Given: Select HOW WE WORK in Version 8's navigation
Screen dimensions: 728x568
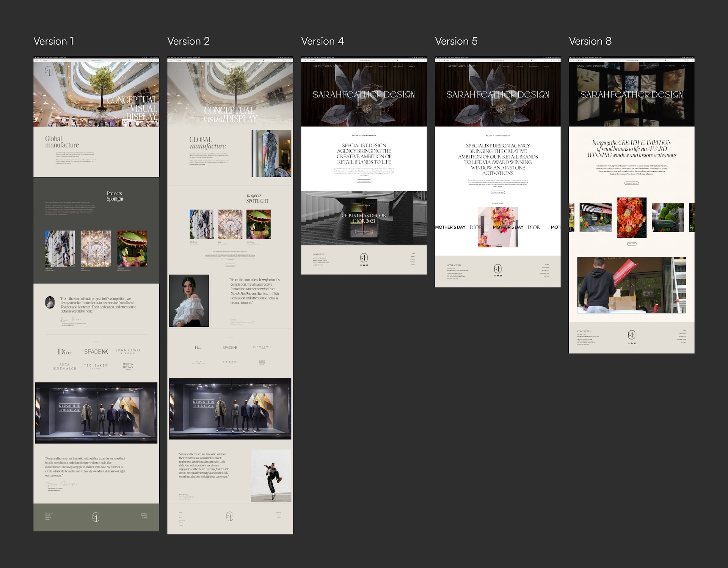Looking at the screenshot, I should coord(670,66).
